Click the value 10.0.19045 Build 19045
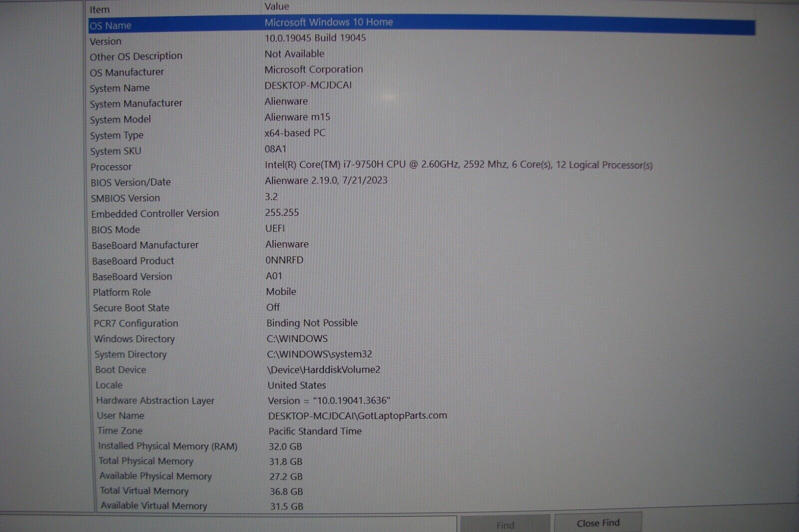The width and height of the screenshot is (799, 532). [315, 38]
